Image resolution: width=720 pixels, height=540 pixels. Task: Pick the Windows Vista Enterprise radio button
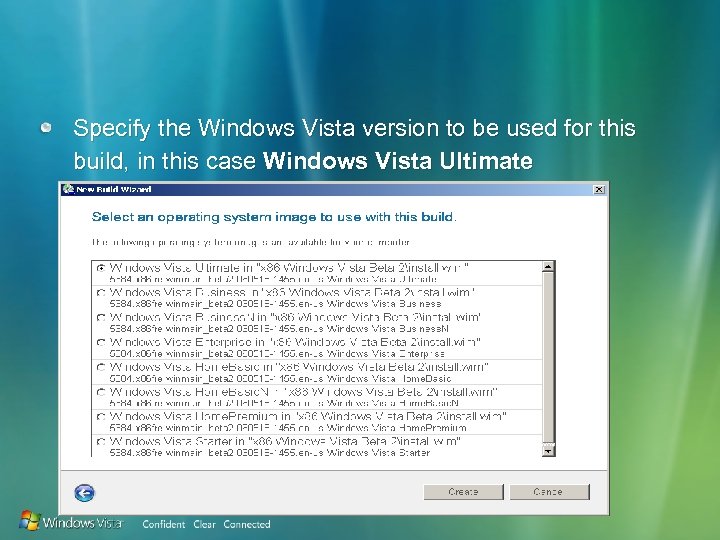click(101, 342)
